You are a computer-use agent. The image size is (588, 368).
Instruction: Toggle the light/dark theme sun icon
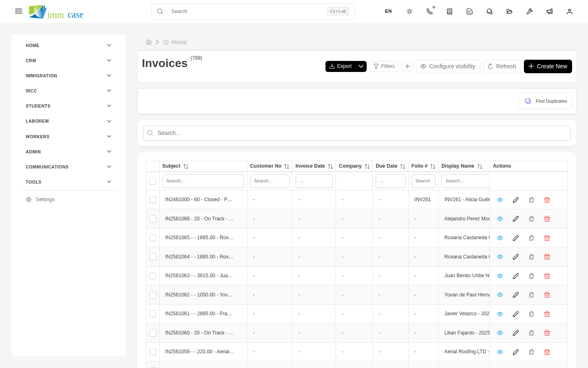pos(410,11)
